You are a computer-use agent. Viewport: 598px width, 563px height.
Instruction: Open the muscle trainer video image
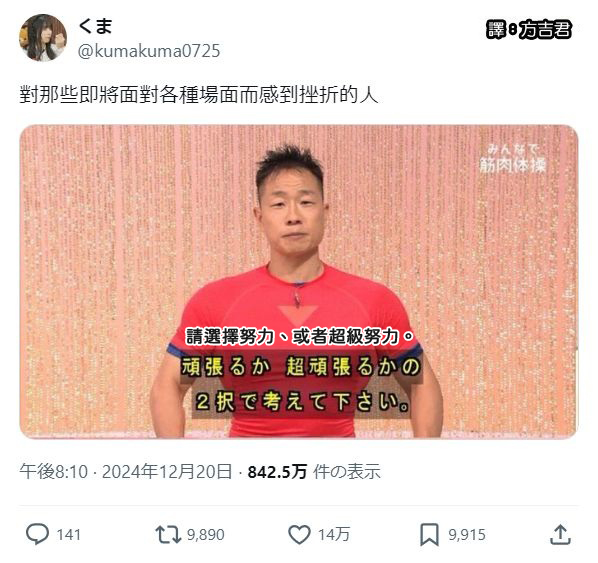pos(299,282)
